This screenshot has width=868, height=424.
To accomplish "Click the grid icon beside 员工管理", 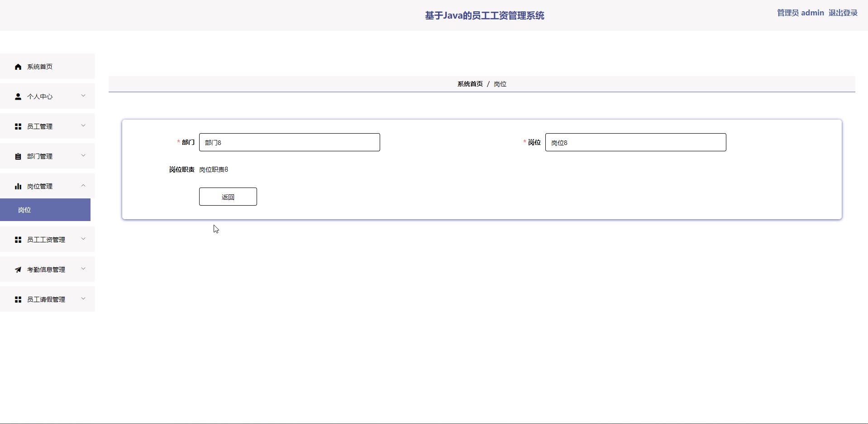I will click(18, 126).
